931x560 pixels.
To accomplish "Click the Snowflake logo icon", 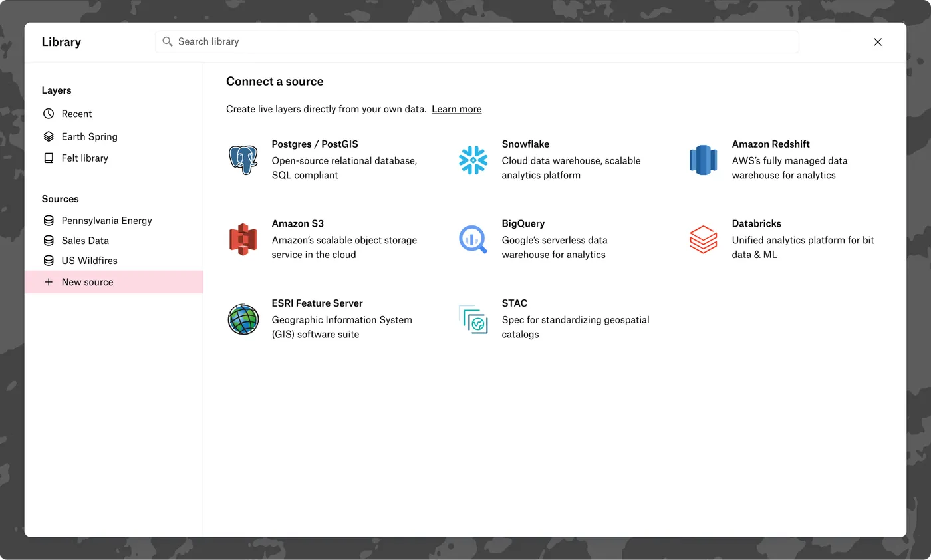I will [x=473, y=160].
